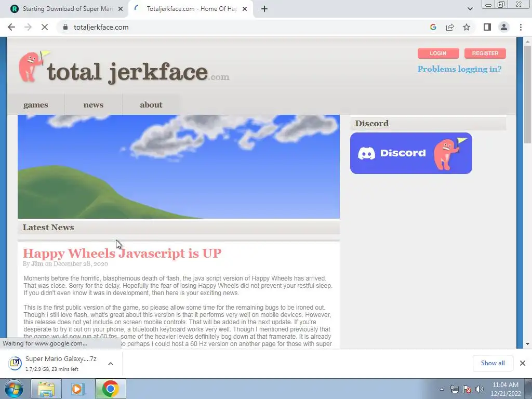The height and width of the screenshot is (399, 532).
Task: Open the Problems logging in? link
Action: pos(459,69)
